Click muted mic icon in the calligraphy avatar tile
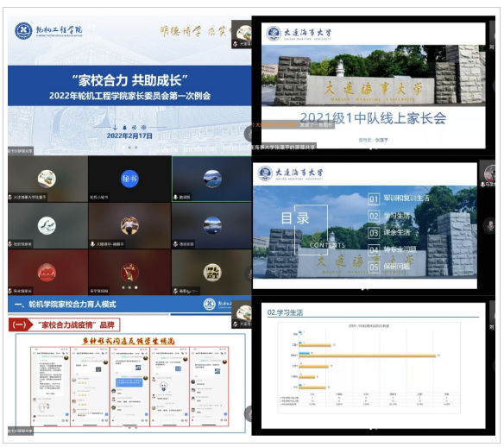This screenshot has height=447, width=504. tap(175, 291)
